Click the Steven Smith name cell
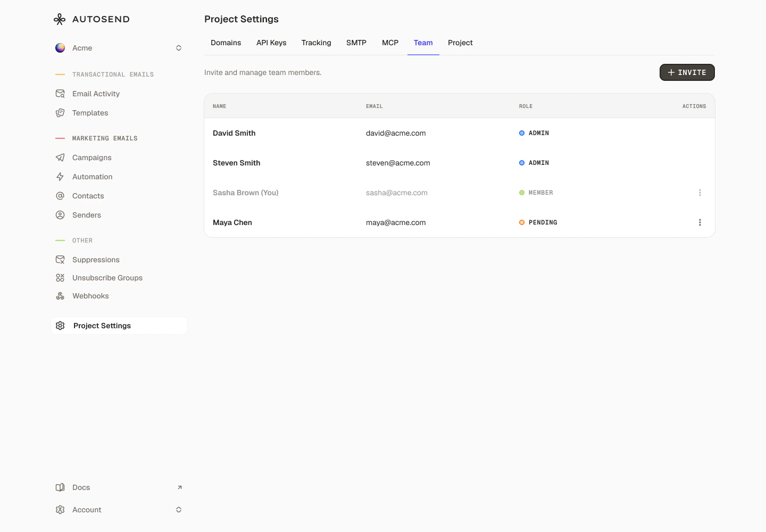The height and width of the screenshot is (532, 766). 237,163
